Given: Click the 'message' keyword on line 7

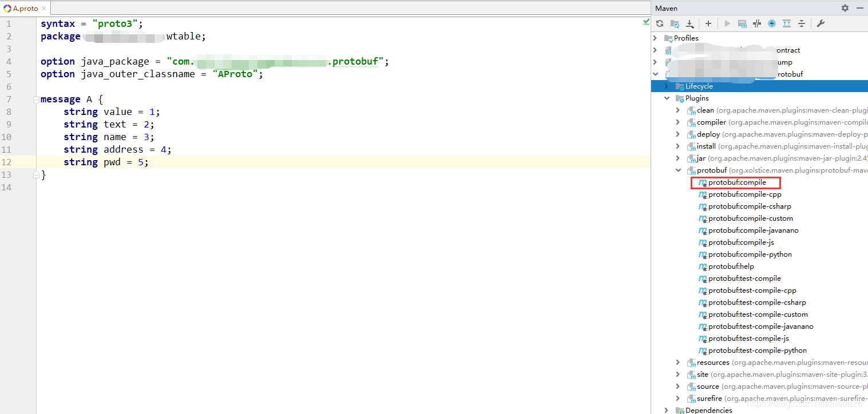Looking at the screenshot, I should tap(61, 99).
